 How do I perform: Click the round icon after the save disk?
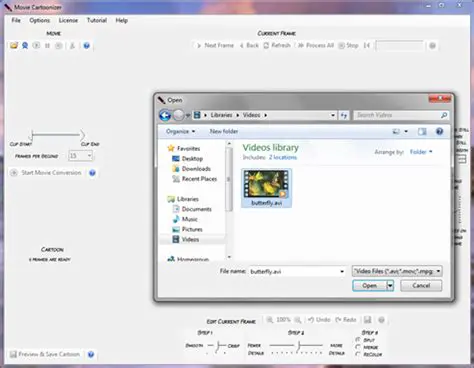(x=382, y=320)
